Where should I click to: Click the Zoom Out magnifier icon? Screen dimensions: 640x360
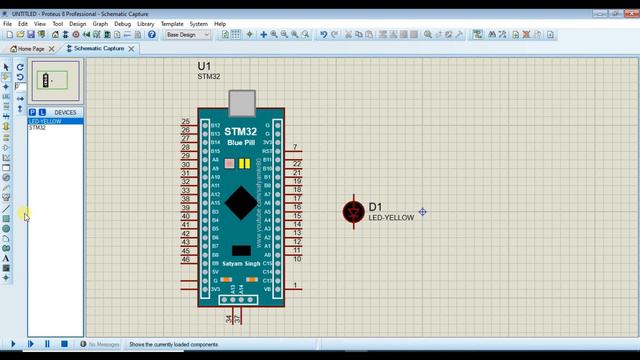point(284,35)
